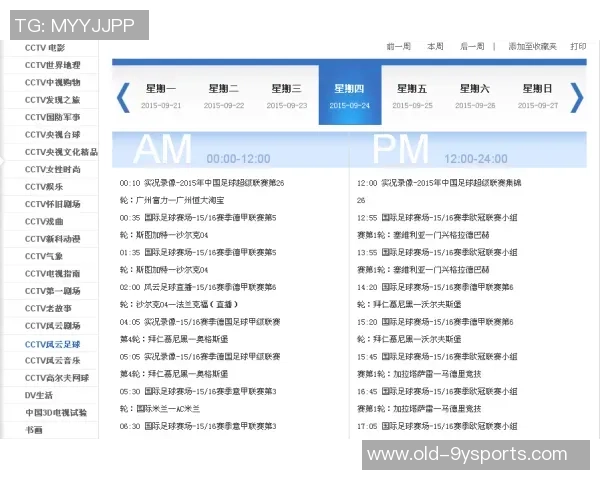
Task: Click the 中国3D电视试验 channel item
Action: pyautogui.click(x=57, y=412)
